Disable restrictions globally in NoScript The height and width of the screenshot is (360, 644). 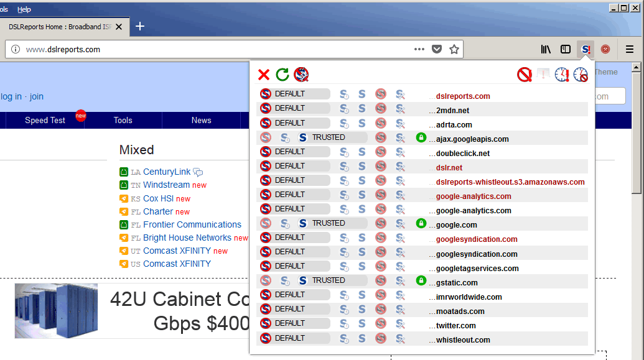click(525, 75)
